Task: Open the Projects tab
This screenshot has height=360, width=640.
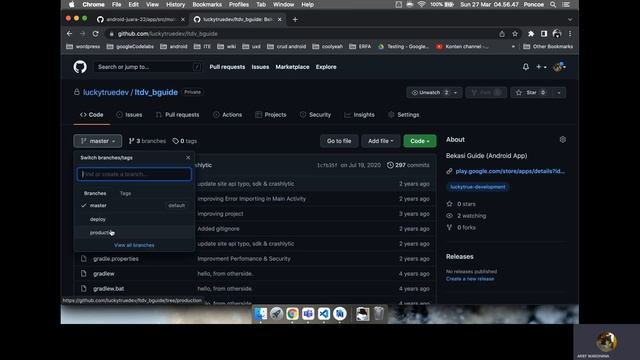Action: [271, 115]
